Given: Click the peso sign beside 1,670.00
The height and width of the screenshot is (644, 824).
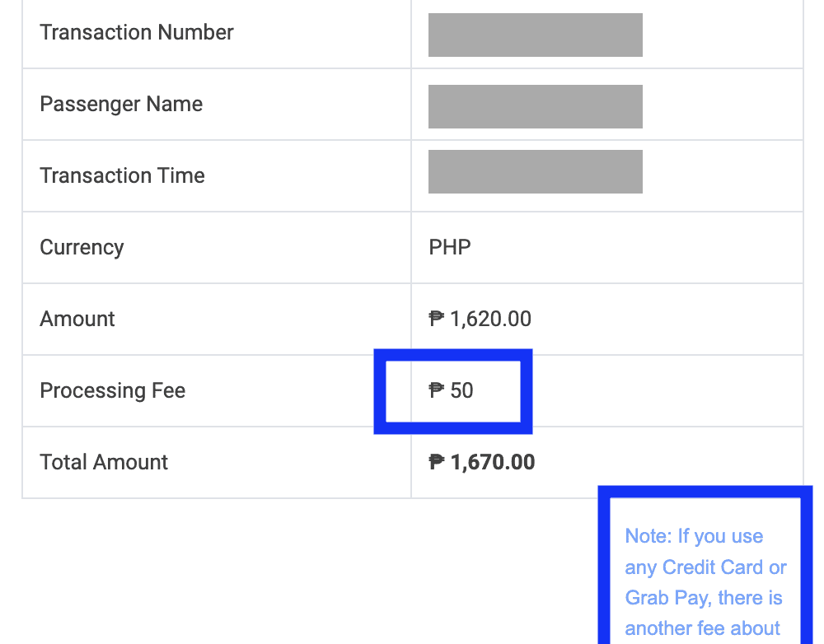Looking at the screenshot, I should coord(437,462).
